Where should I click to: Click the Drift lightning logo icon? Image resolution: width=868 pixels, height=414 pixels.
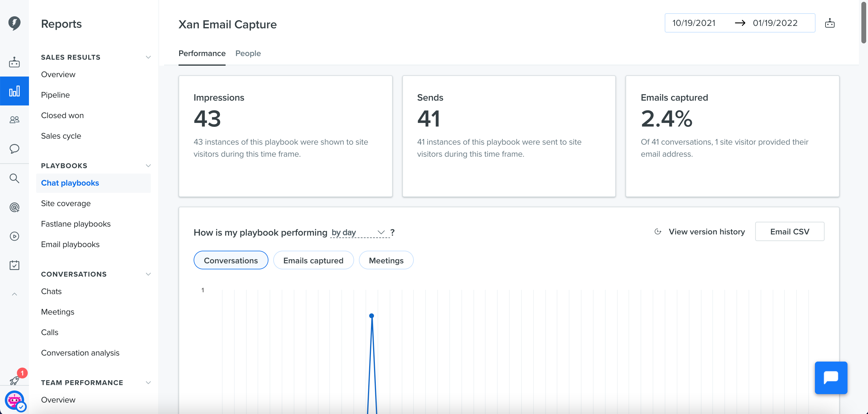(14, 23)
